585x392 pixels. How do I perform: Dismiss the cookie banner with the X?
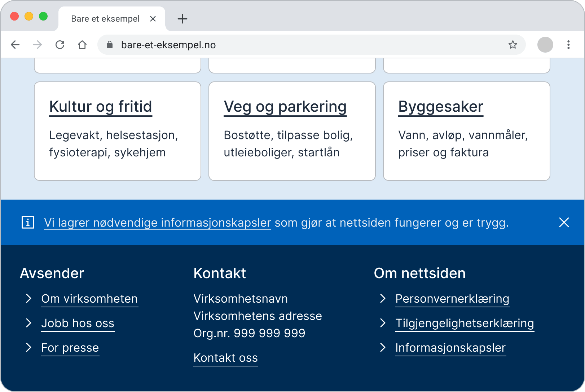point(564,222)
